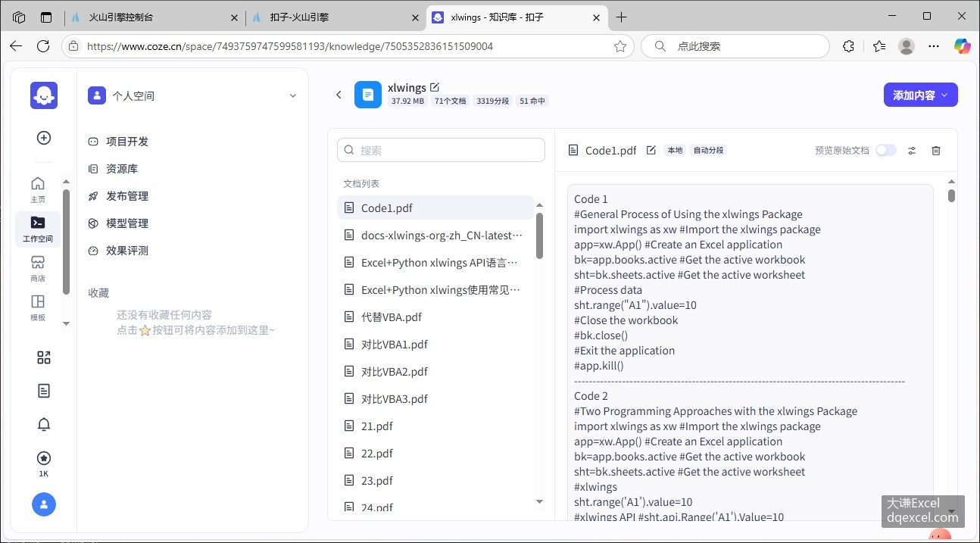Screen dimensions: 980x543
Task: Click the 本地 tag
Action: tap(674, 151)
